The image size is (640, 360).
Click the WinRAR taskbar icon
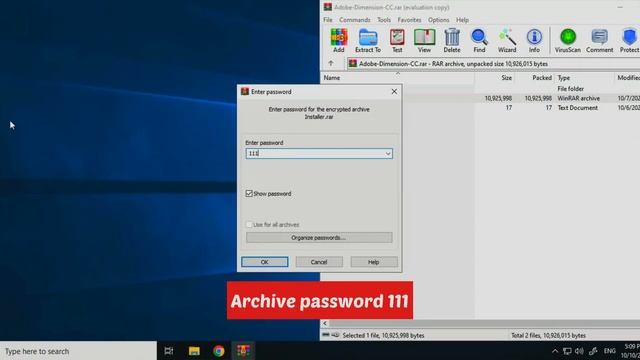[x=243, y=351]
